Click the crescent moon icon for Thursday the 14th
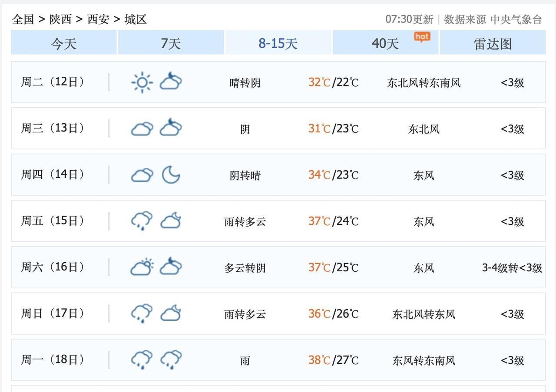The height and width of the screenshot is (392, 556). coord(171,175)
